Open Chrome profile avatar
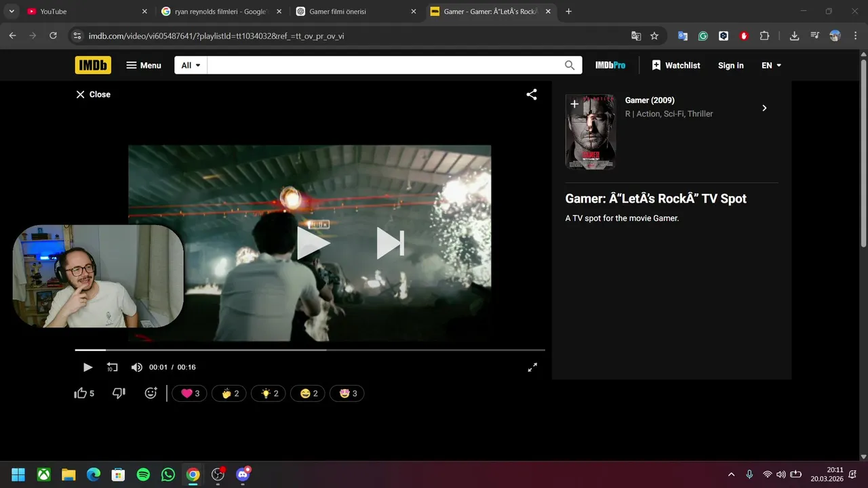The height and width of the screenshot is (488, 868). pyautogui.click(x=835, y=36)
